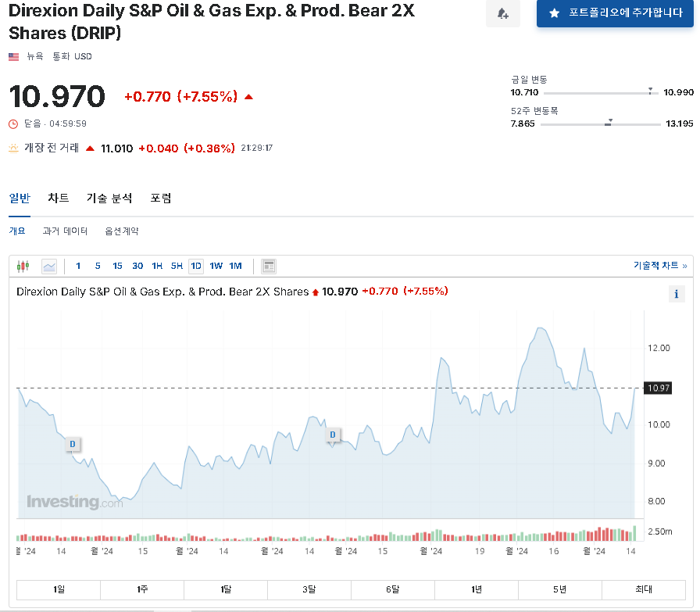Click the 2.50m volume axis label

659,531
